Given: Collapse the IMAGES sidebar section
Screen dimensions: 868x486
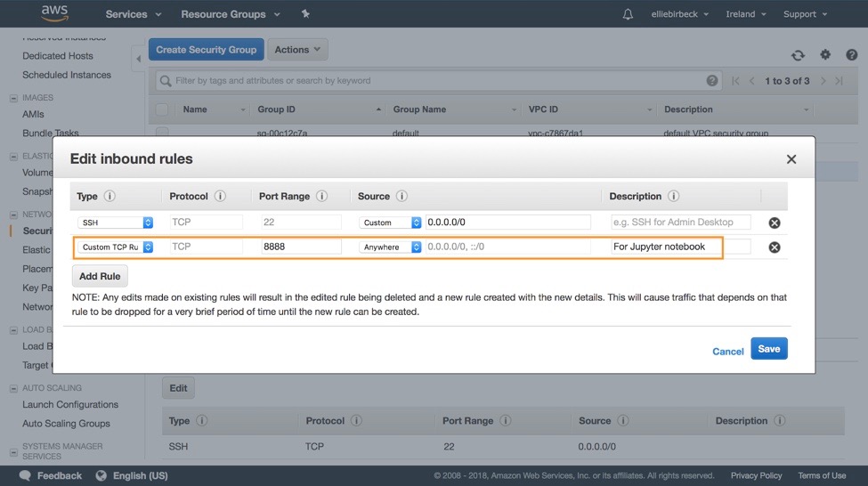Looking at the screenshot, I should (13, 98).
